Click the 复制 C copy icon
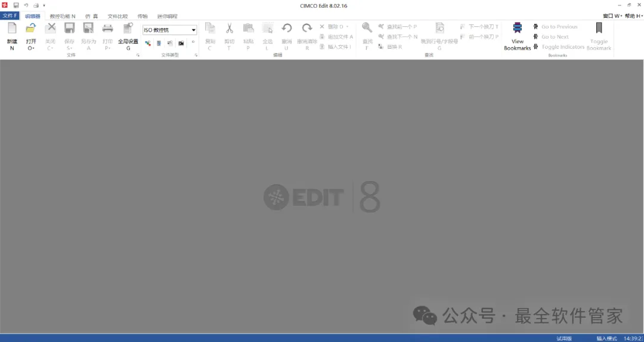Image resolution: width=644 pixels, height=342 pixels. coord(210,29)
